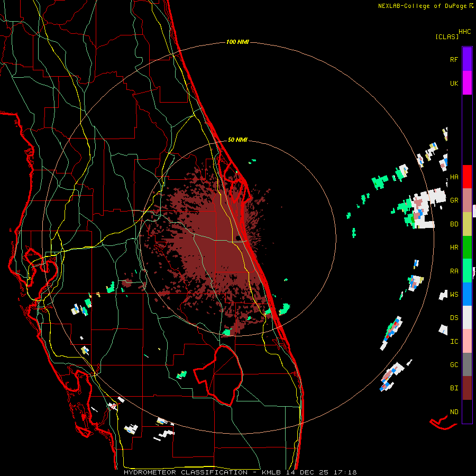Click the RF purple legend swatch
The image size is (476, 476).
click(467, 59)
